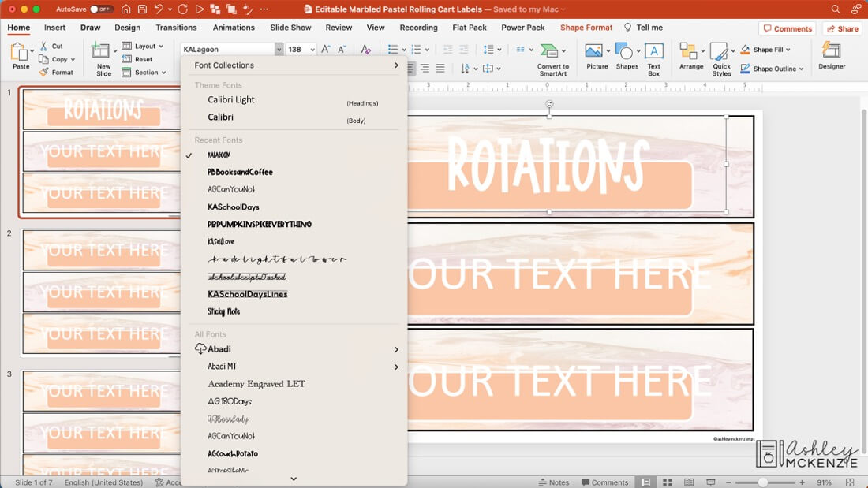The height and width of the screenshot is (488, 868).
Task: Click the Clear Formatting icon
Action: click(366, 49)
